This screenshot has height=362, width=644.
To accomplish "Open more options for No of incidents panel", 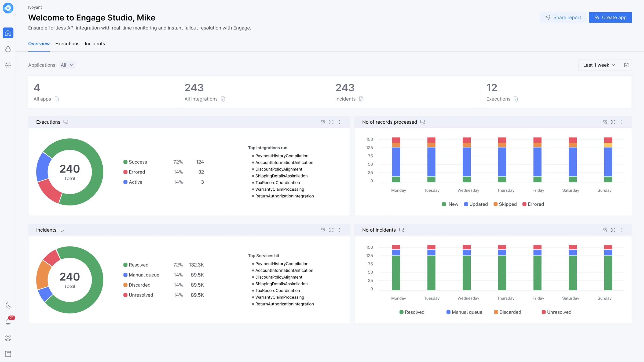I will coord(621,230).
